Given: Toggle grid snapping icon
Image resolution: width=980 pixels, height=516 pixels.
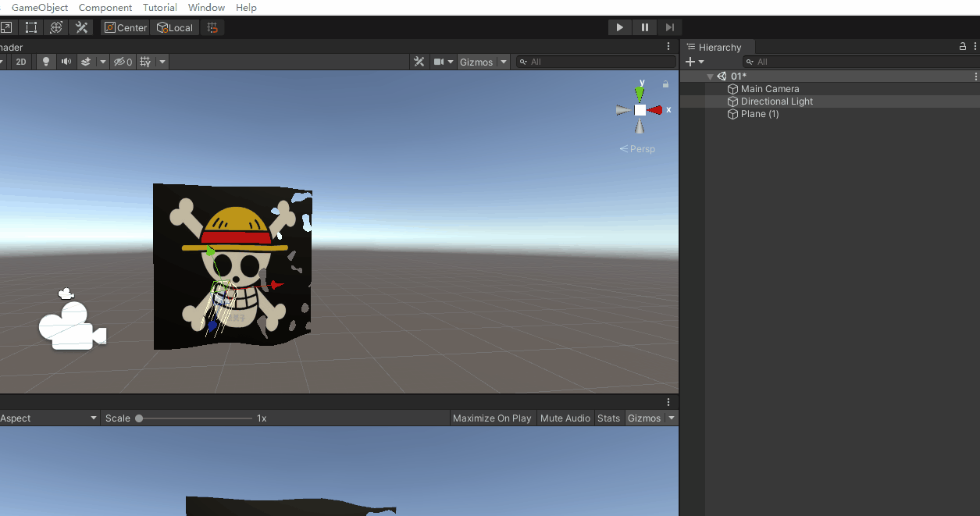Looking at the screenshot, I should [212, 27].
